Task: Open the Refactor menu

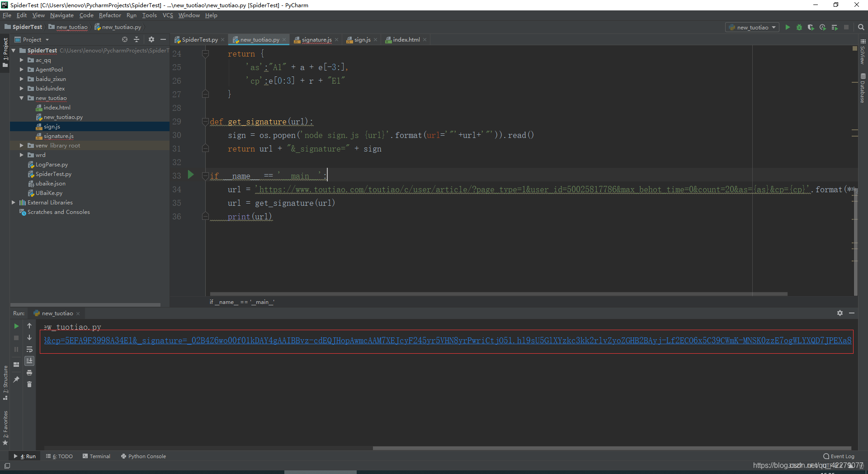Action: coord(110,15)
